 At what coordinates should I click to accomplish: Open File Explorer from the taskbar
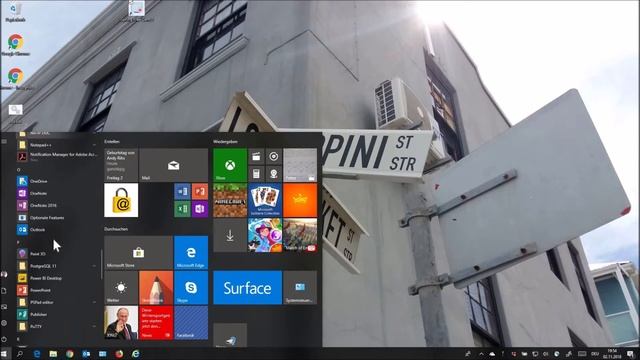point(53,354)
